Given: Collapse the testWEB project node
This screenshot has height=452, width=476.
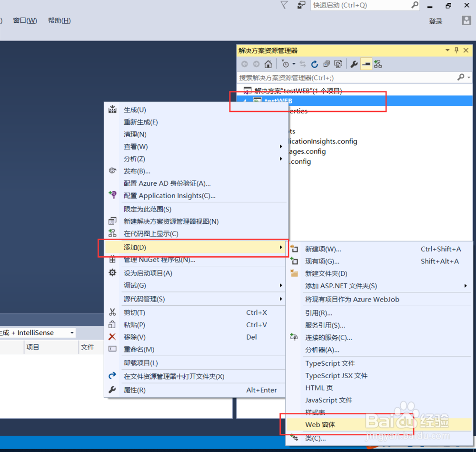Looking at the screenshot, I should point(244,101).
